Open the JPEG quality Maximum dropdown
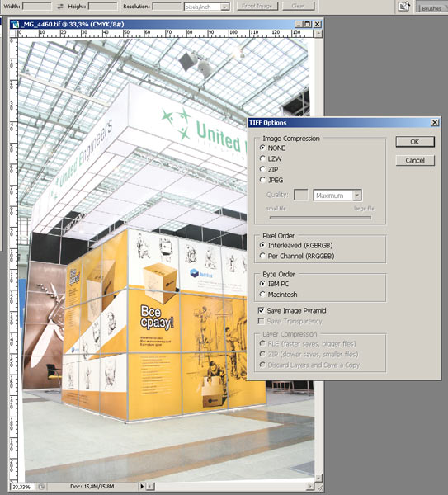 (x=356, y=196)
